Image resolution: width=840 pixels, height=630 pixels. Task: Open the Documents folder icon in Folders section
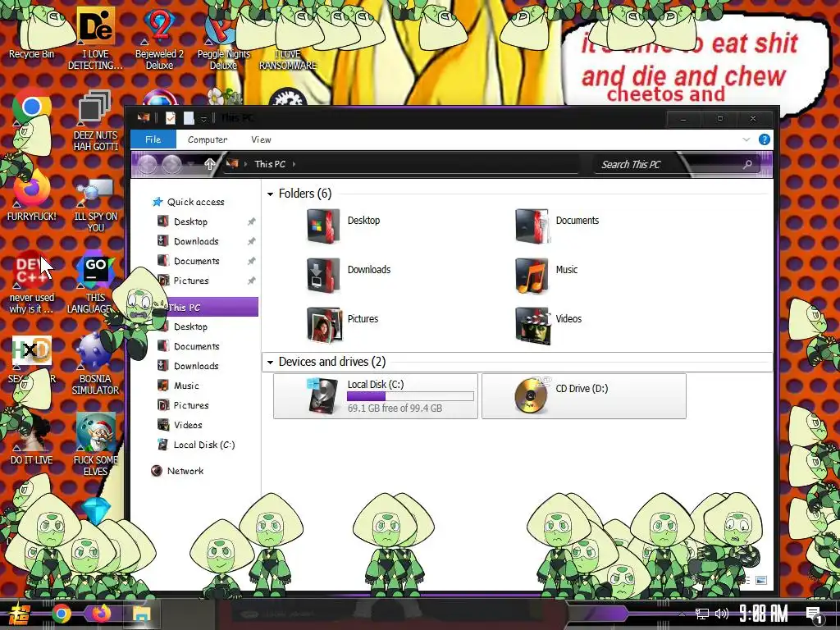point(532,226)
